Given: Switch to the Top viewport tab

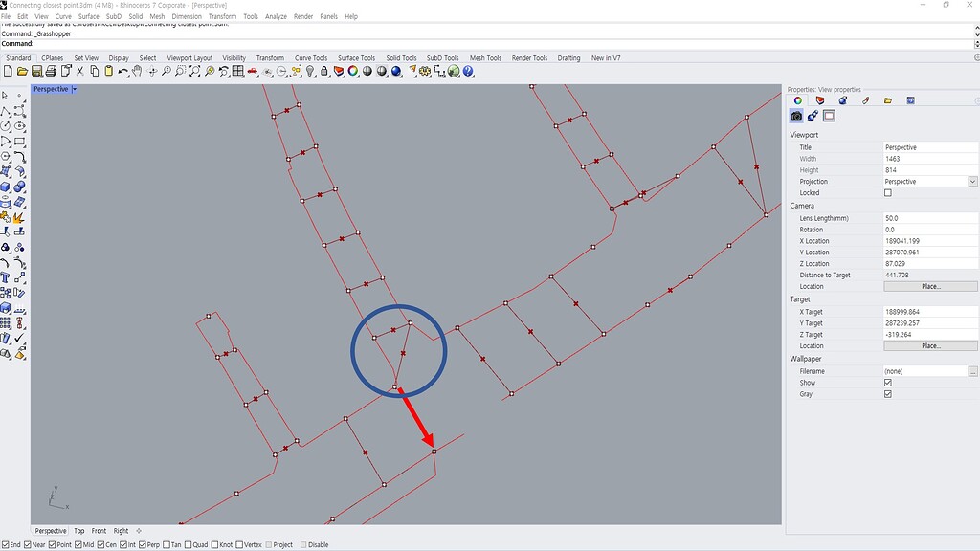Looking at the screenshot, I should (78, 530).
